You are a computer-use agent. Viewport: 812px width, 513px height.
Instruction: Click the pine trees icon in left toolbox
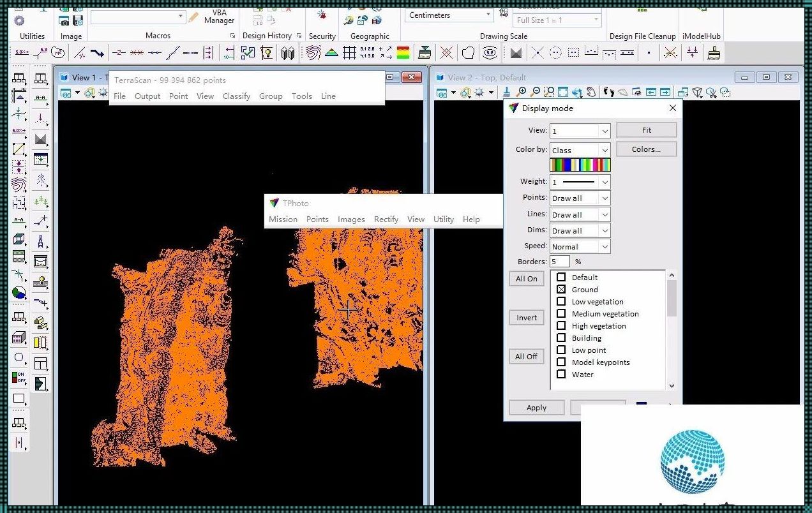(41, 202)
